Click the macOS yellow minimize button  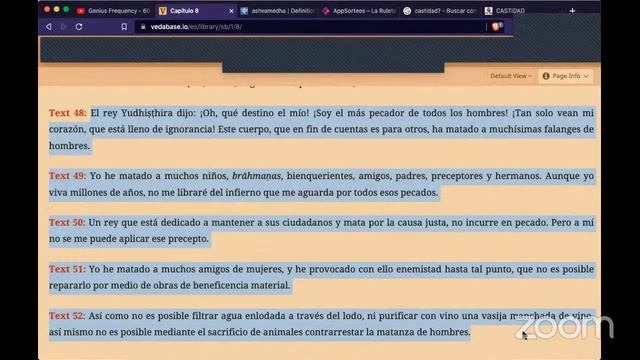click(56, 9)
